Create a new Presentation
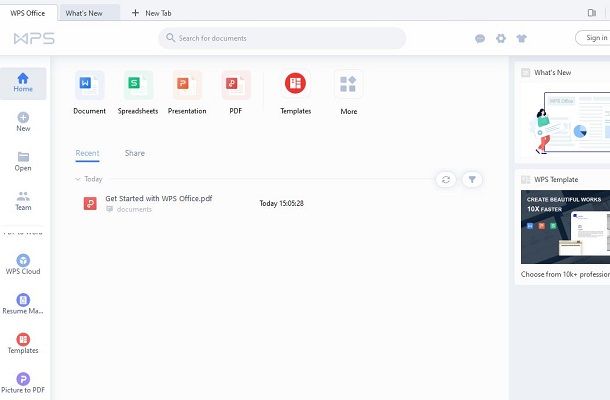Image resolution: width=610 pixels, height=400 pixels. tap(187, 93)
